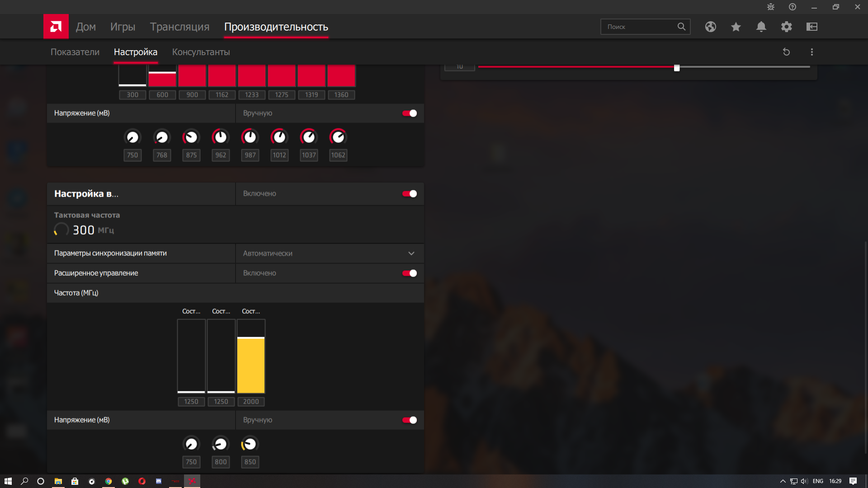Open the three-dot more options menu
Screen dimensions: 868x488
[x=811, y=52]
